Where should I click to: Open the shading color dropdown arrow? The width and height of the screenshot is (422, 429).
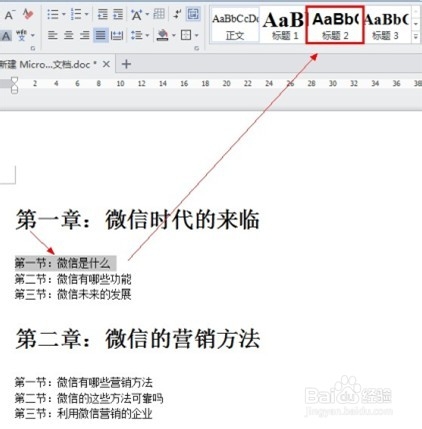pos(174,35)
